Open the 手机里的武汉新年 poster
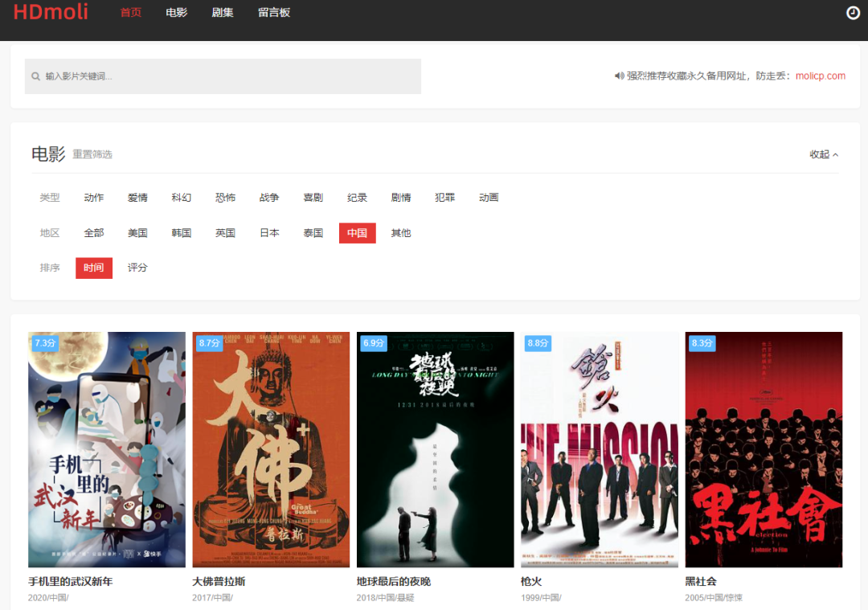Screen dimensions: 868x610 (107, 449)
